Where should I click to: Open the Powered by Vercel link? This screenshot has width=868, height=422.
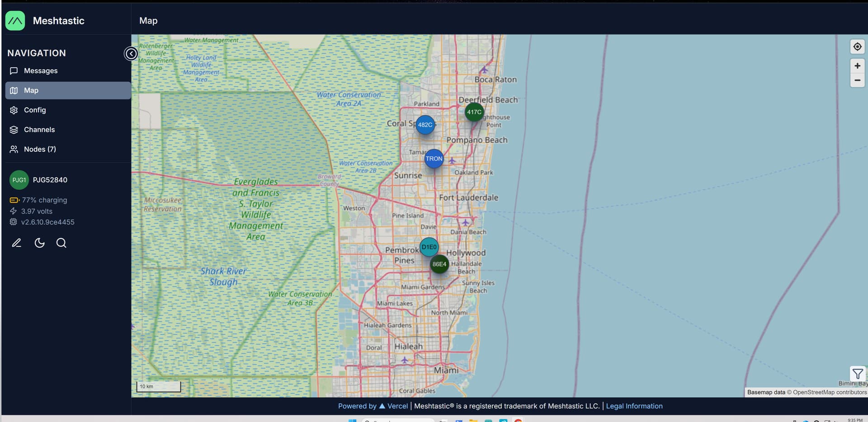coord(373,406)
